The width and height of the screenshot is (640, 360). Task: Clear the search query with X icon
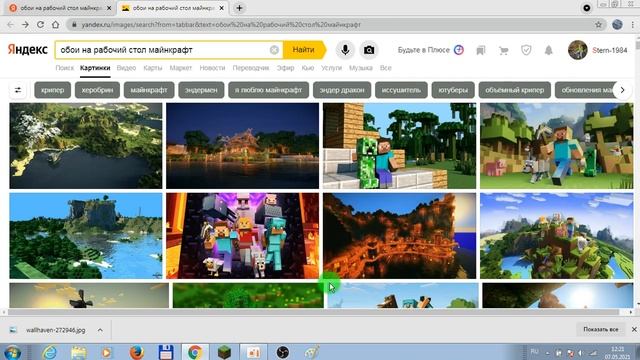click(274, 50)
